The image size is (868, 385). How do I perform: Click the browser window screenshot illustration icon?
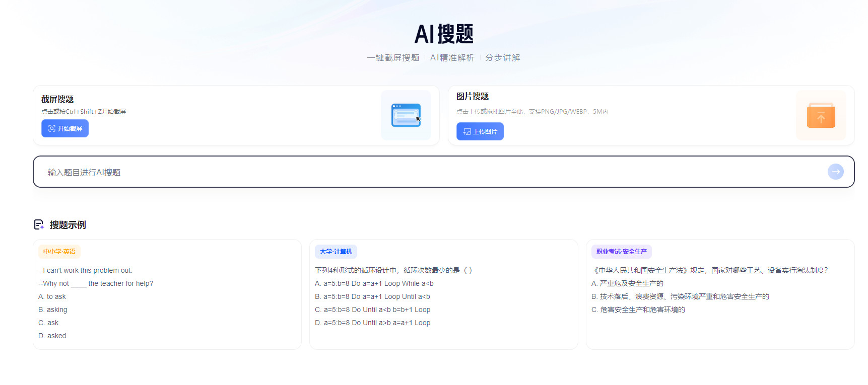pos(406,115)
